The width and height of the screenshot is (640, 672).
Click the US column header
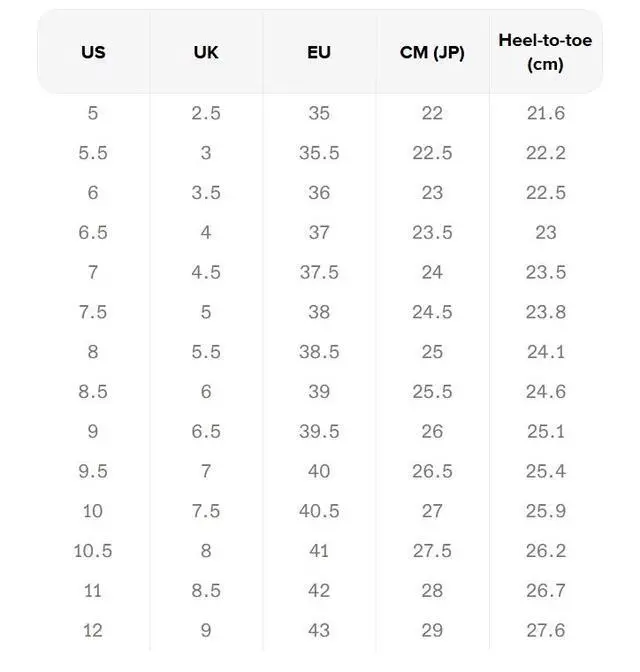(x=93, y=53)
